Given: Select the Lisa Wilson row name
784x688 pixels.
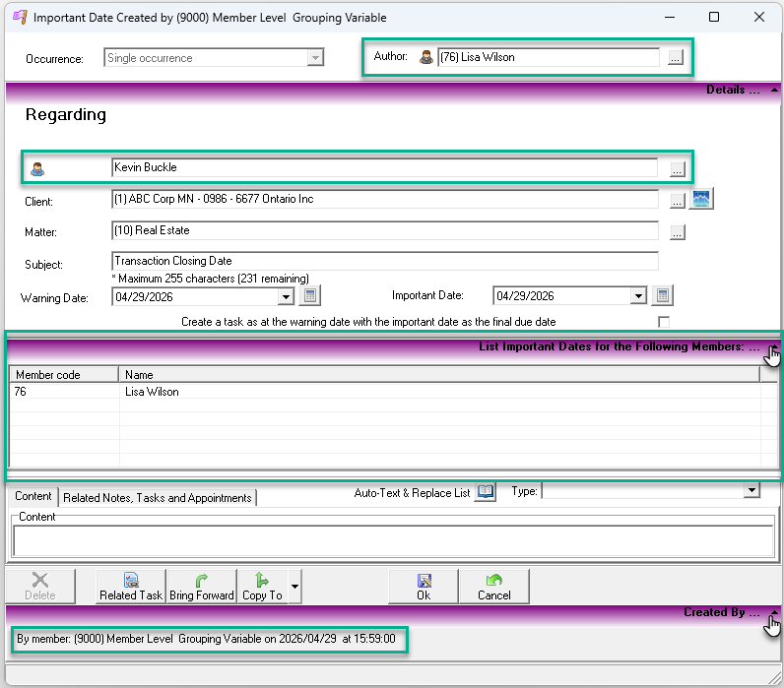Looking at the screenshot, I should (152, 392).
